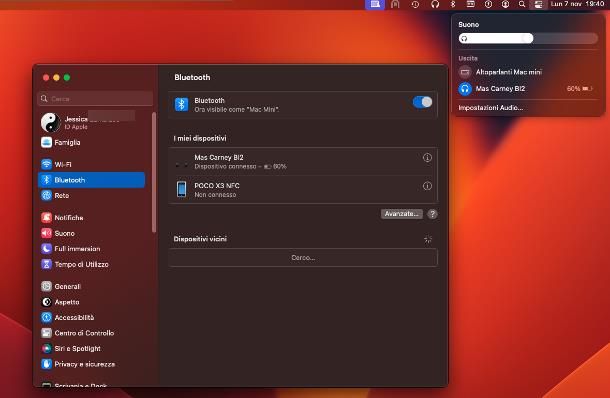Screen dimensions: 610x398
Task: Open Notifiche settings in sidebar
Action: (92, 217)
